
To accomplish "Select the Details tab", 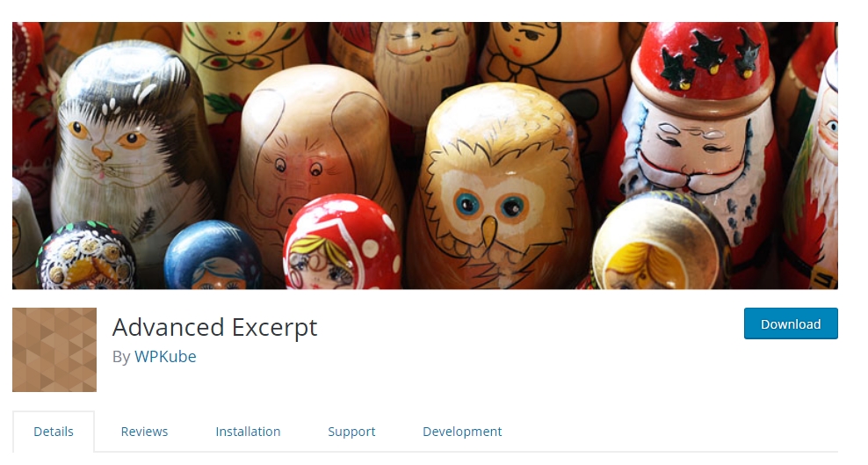I will pyautogui.click(x=54, y=432).
